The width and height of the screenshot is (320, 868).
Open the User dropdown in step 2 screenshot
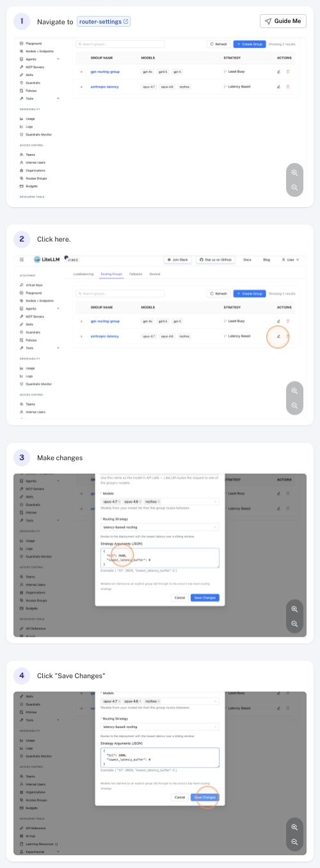(x=291, y=260)
